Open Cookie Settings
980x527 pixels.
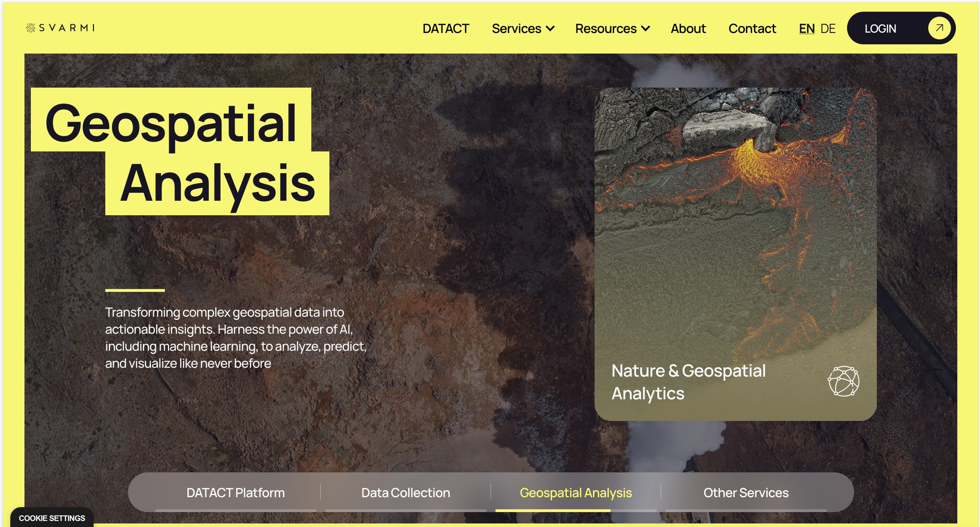coord(52,518)
